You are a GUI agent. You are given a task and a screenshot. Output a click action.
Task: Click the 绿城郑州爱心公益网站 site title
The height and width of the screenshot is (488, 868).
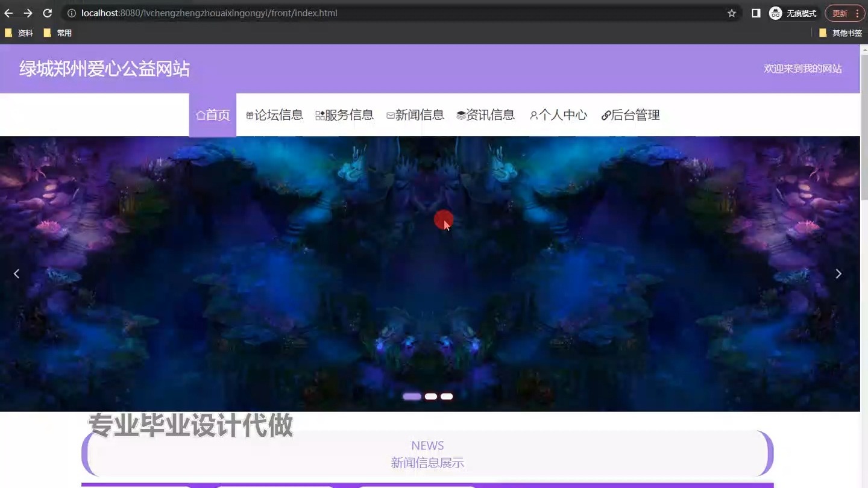coord(104,69)
